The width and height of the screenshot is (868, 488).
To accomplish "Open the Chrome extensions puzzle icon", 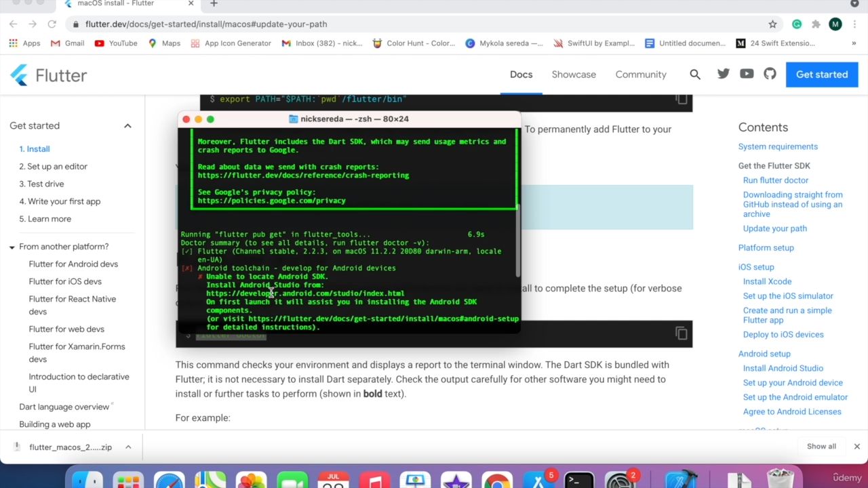I will (816, 24).
